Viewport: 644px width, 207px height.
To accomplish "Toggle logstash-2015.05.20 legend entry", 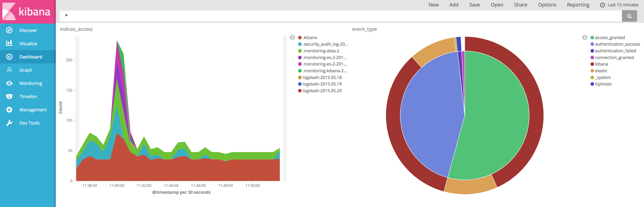I will click(320, 91).
